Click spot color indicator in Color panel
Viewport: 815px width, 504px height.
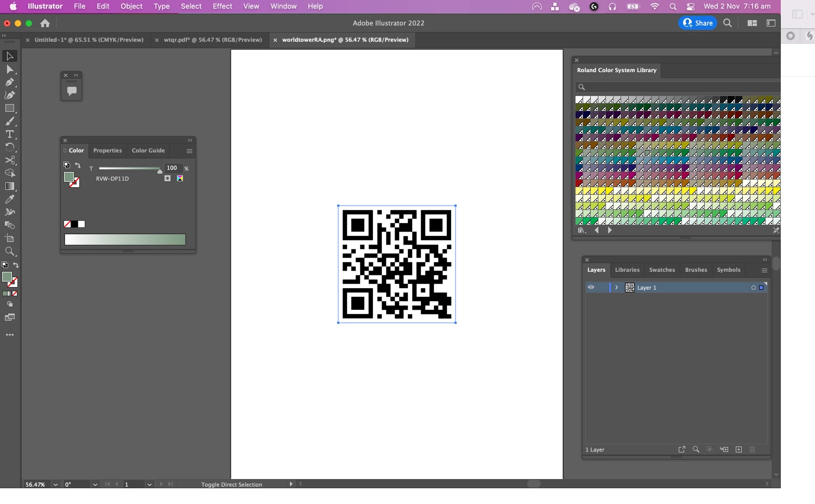(168, 178)
